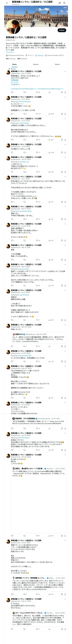Image resolution: width=72 pixels, height=644 pixels.
Task: Reply to the pinned Nov 21, 2022 post
Action: point(12,92)
